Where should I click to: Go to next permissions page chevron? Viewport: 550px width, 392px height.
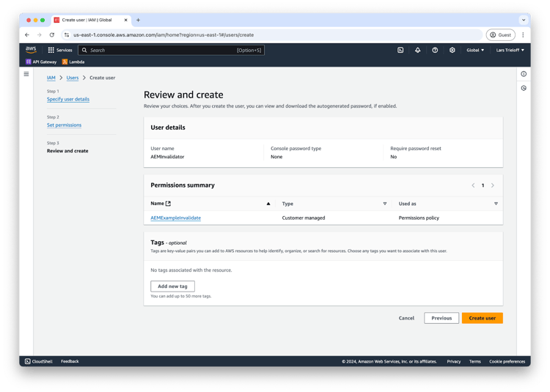pyautogui.click(x=493, y=185)
